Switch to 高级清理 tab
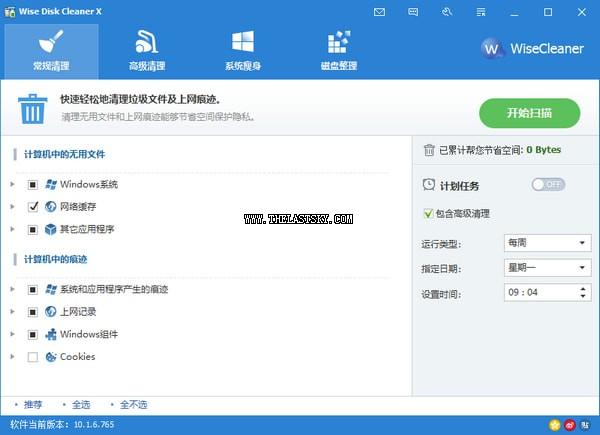The width and height of the screenshot is (600, 435). click(147, 51)
